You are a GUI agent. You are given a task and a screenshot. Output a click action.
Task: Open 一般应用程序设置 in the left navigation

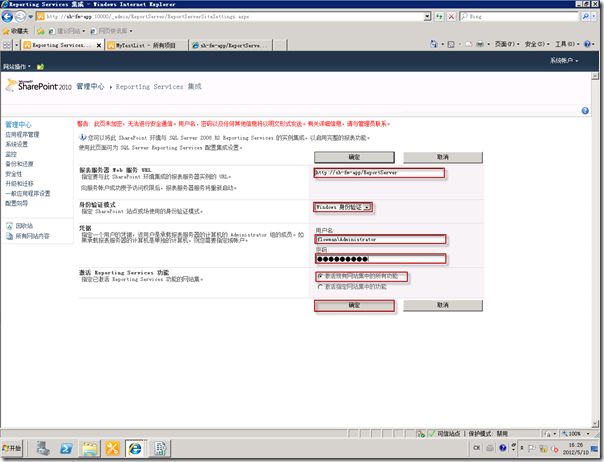(27, 193)
